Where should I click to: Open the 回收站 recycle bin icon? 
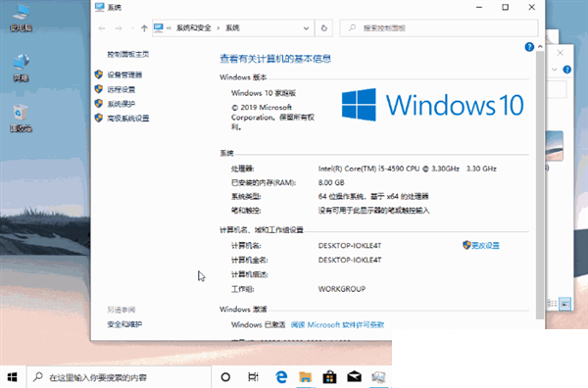[x=21, y=119]
